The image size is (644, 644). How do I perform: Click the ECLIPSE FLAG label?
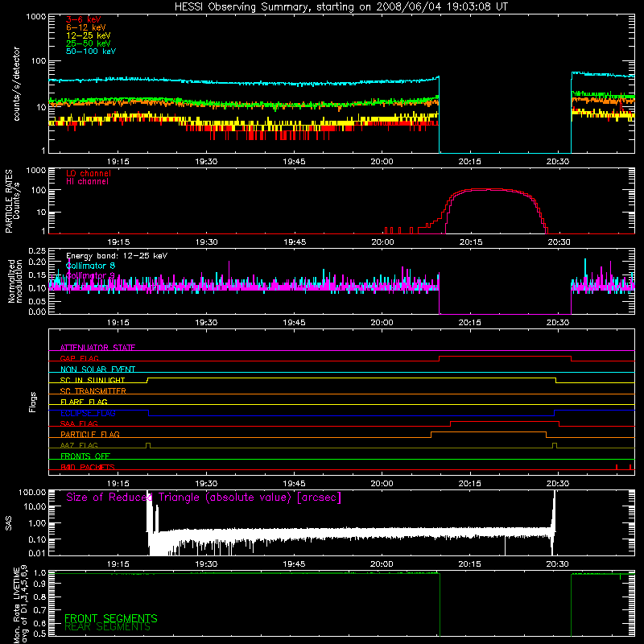88,413
